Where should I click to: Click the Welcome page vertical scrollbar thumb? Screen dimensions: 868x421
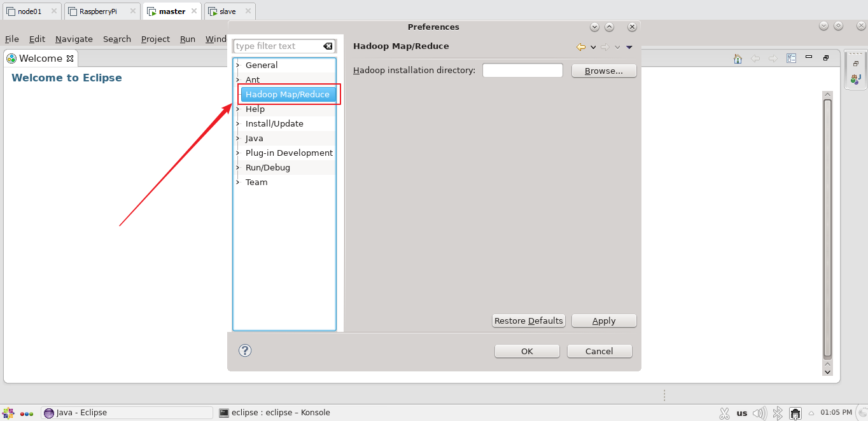tap(827, 228)
